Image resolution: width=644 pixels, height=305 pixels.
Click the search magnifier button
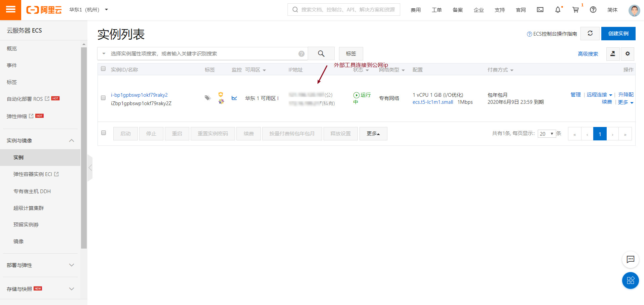point(321,54)
